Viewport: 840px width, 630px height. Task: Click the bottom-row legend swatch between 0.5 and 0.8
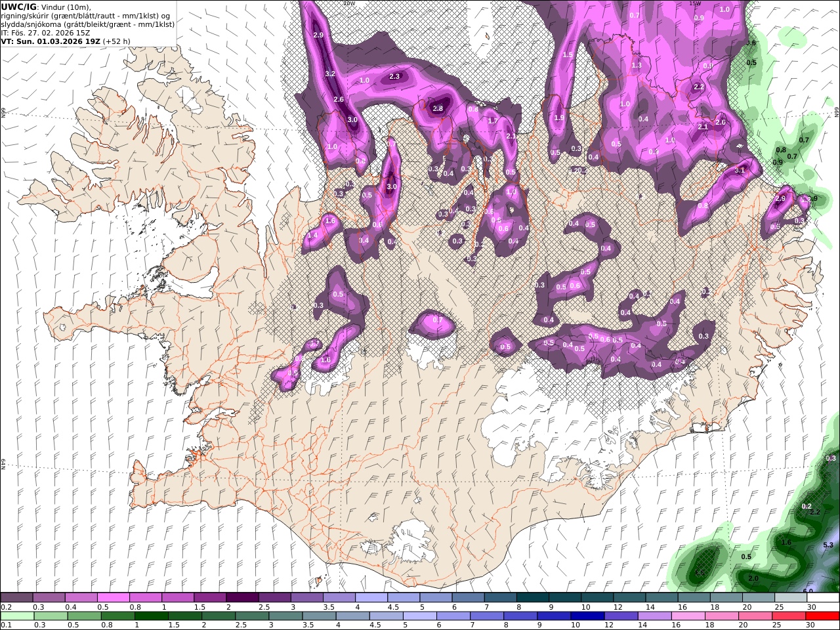pos(85,616)
